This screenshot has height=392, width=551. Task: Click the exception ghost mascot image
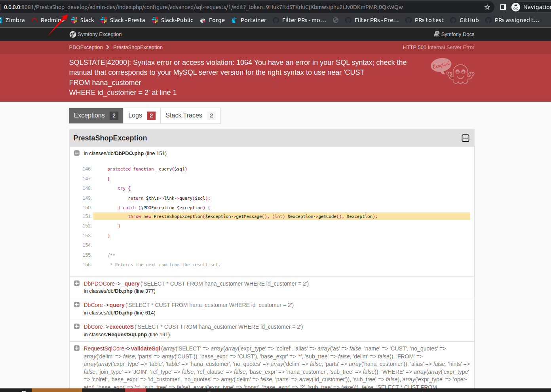coord(452,71)
